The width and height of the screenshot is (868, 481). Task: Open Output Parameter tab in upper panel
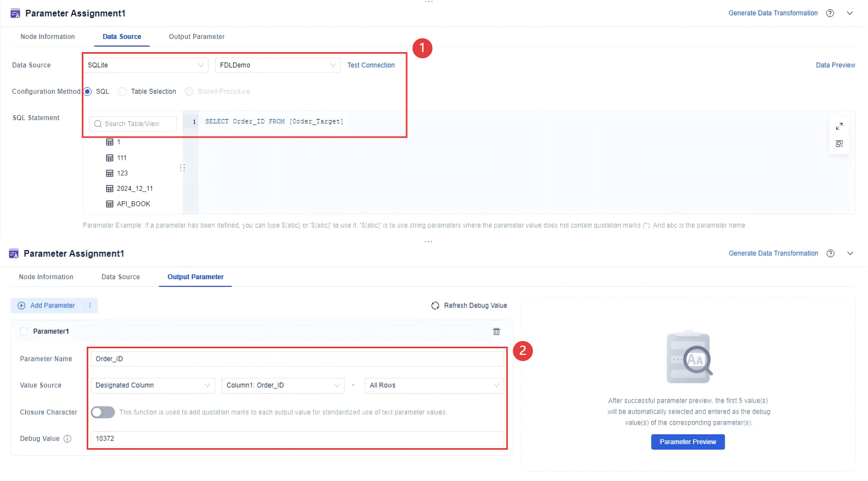(x=196, y=37)
